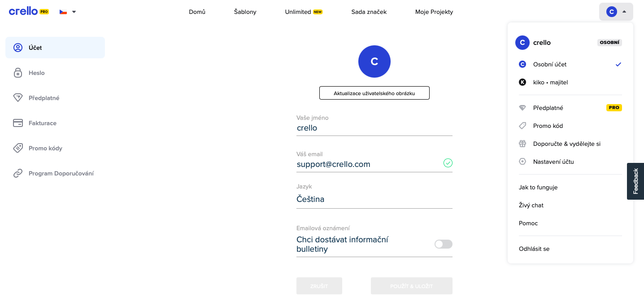Click the Účet person icon in sidebar

(x=18, y=48)
